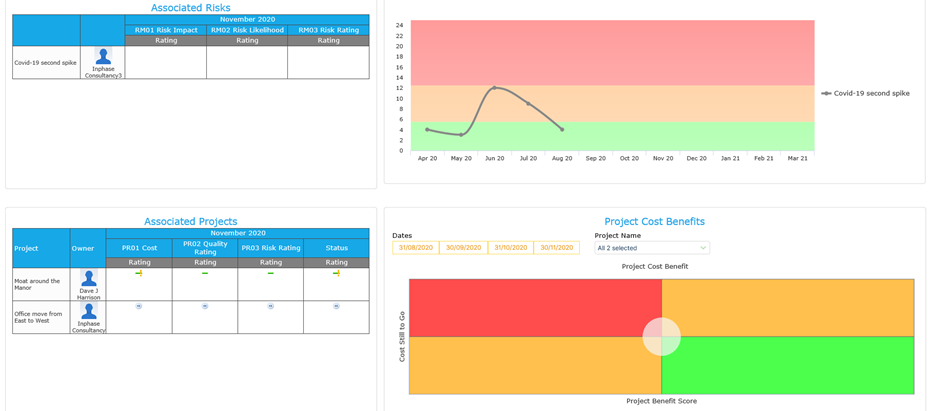Click PR03 Risk Rating icon for Office move project

click(270, 306)
